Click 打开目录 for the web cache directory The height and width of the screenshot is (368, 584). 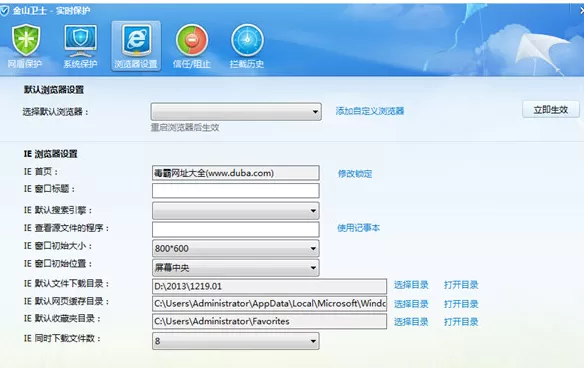461,304
